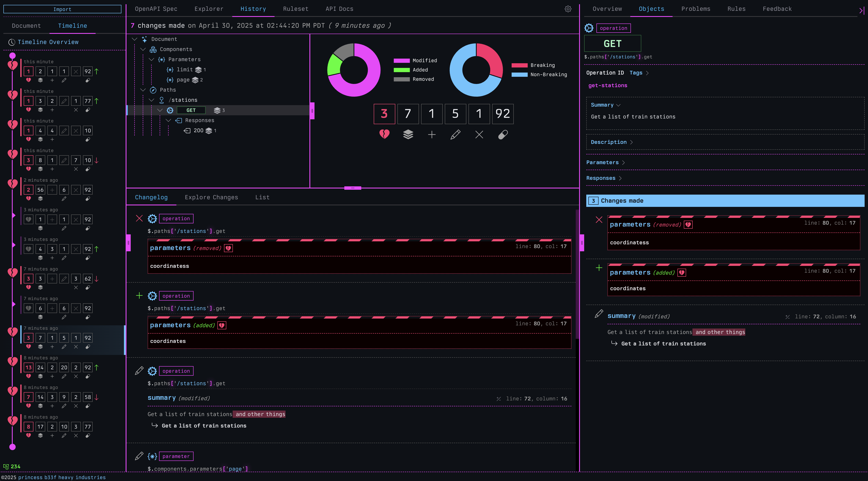Switch to the Document tab in left panel
The image size is (868, 481).
point(26,26)
